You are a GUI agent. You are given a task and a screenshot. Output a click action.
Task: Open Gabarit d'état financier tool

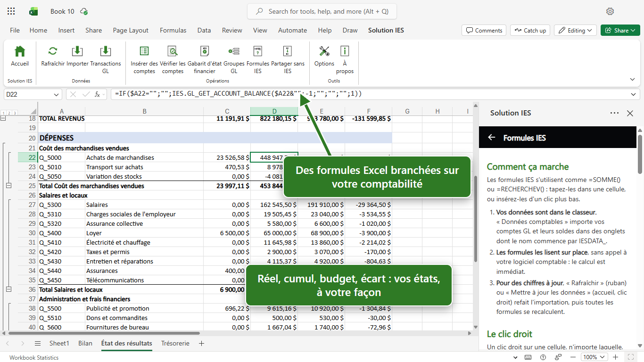point(205,59)
